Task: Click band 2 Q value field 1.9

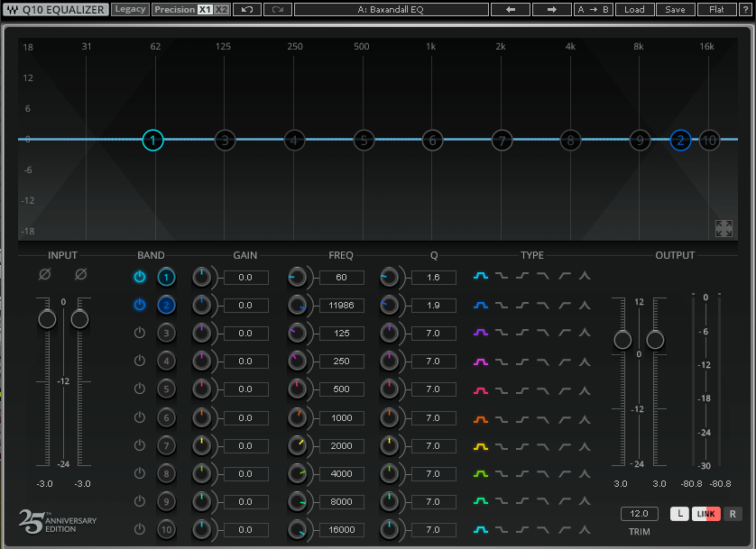Action: click(433, 306)
